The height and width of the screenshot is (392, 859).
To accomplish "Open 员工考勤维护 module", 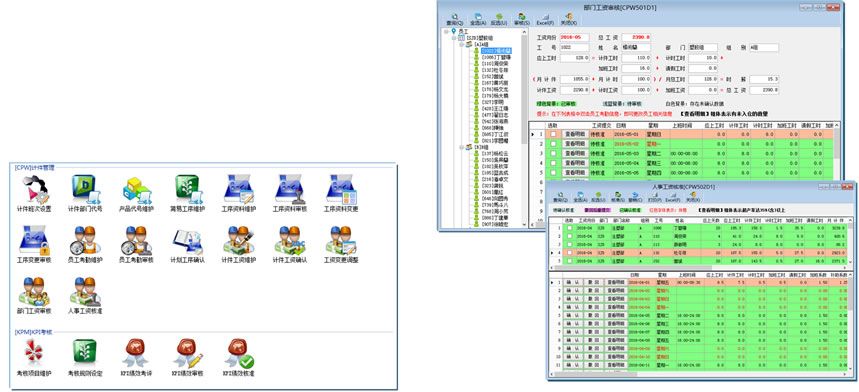I will [x=85, y=245].
